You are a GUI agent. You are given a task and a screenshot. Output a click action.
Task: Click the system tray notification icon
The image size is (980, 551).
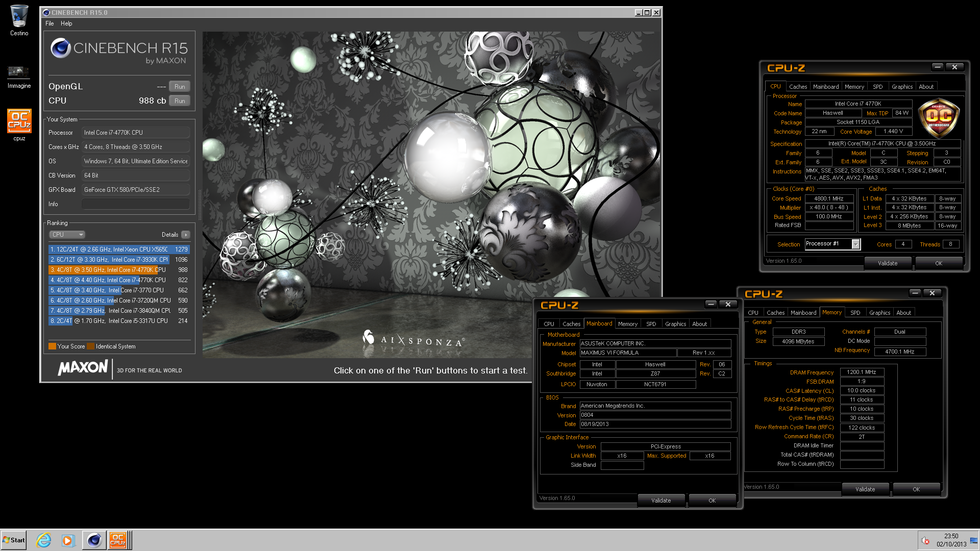[x=925, y=540]
